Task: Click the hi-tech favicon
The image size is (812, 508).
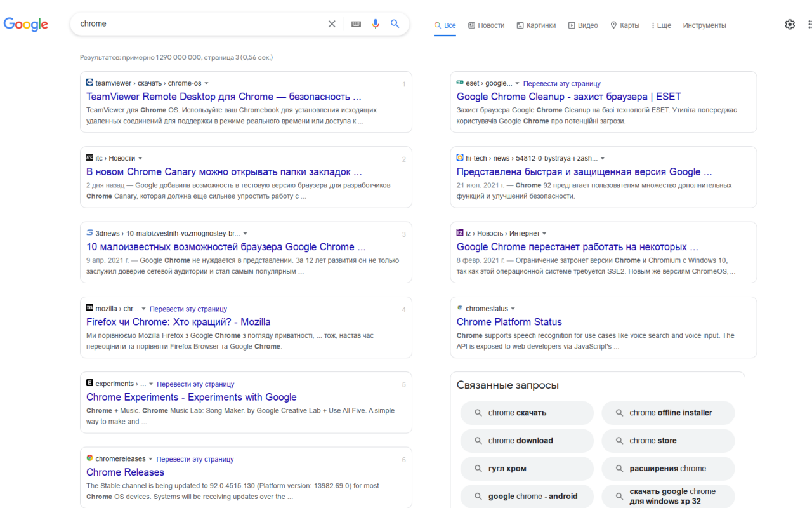Action: (460, 157)
